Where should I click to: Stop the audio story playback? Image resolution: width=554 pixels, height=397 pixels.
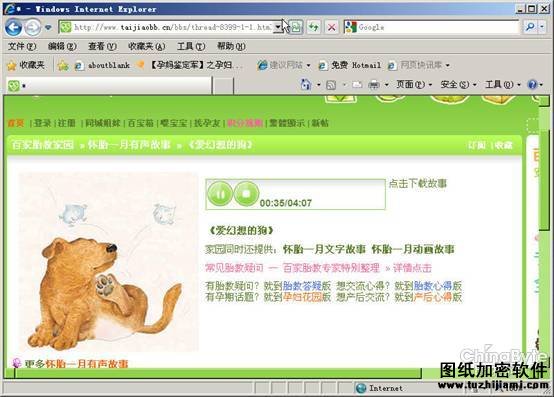[246, 194]
